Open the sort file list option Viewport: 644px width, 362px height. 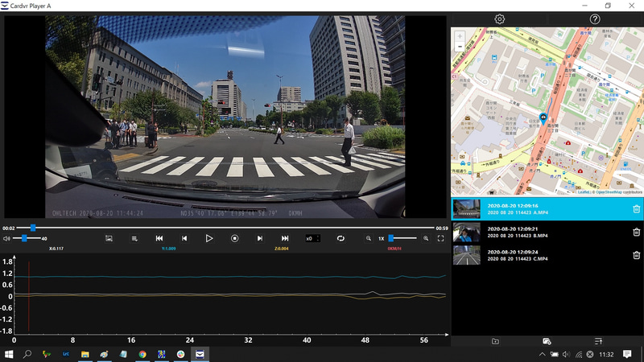pyautogui.click(x=598, y=341)
